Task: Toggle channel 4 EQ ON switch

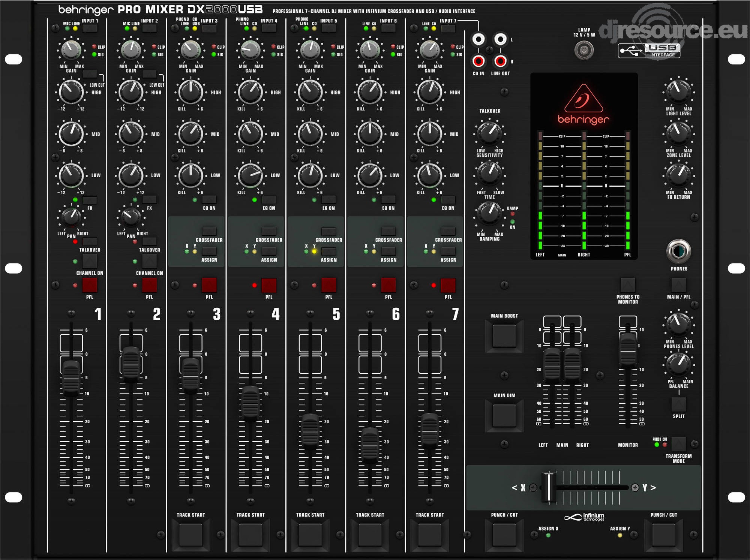Action: click(x=269, y=200)
